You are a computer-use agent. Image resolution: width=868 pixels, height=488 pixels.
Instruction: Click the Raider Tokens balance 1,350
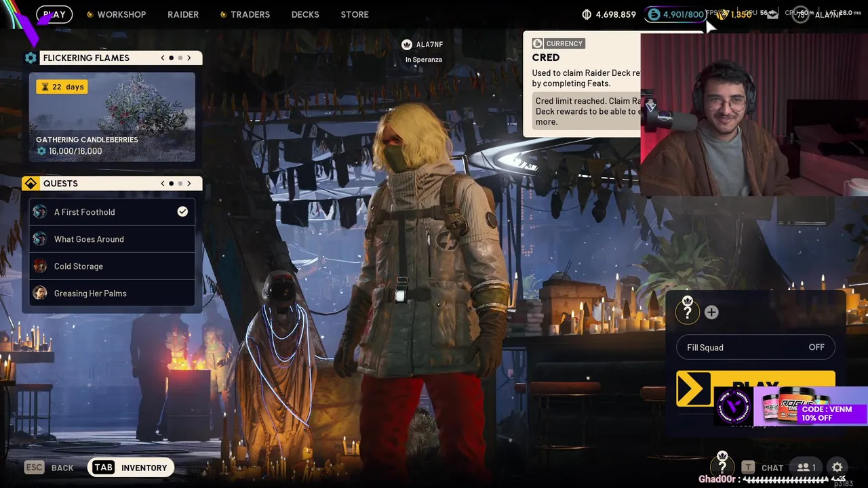pos(735,14)
